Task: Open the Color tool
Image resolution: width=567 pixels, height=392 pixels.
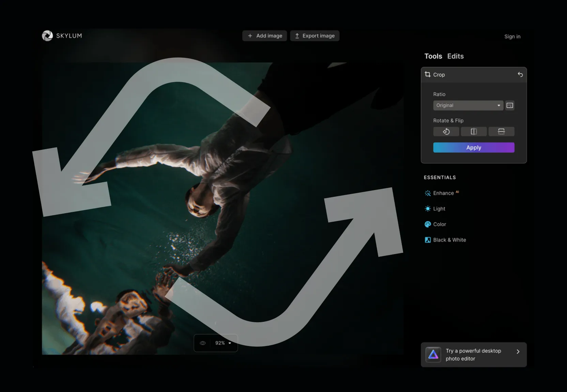Action: pos(435,224)
